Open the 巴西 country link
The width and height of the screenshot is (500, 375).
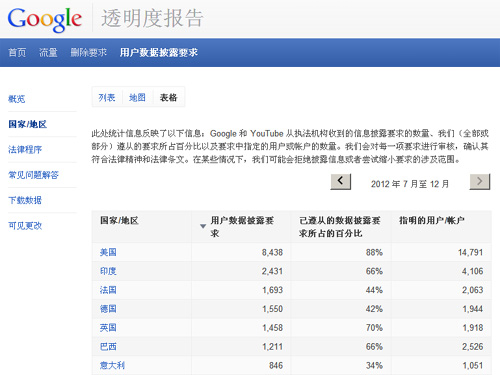click(108, 347)
